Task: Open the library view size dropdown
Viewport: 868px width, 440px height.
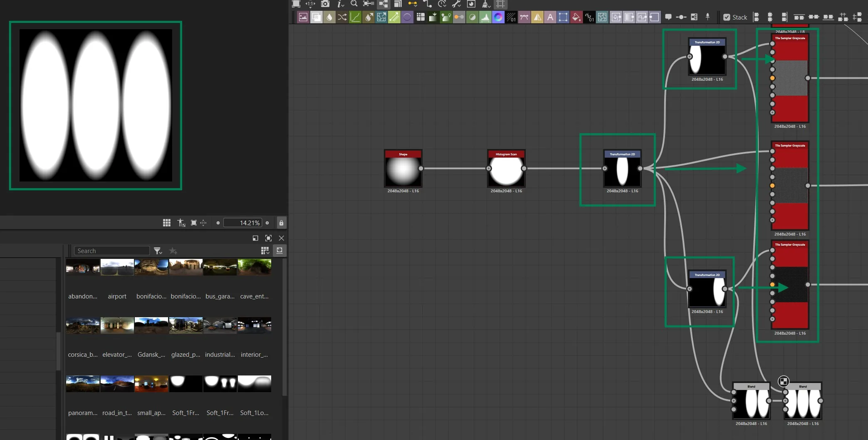Action: 265,251
